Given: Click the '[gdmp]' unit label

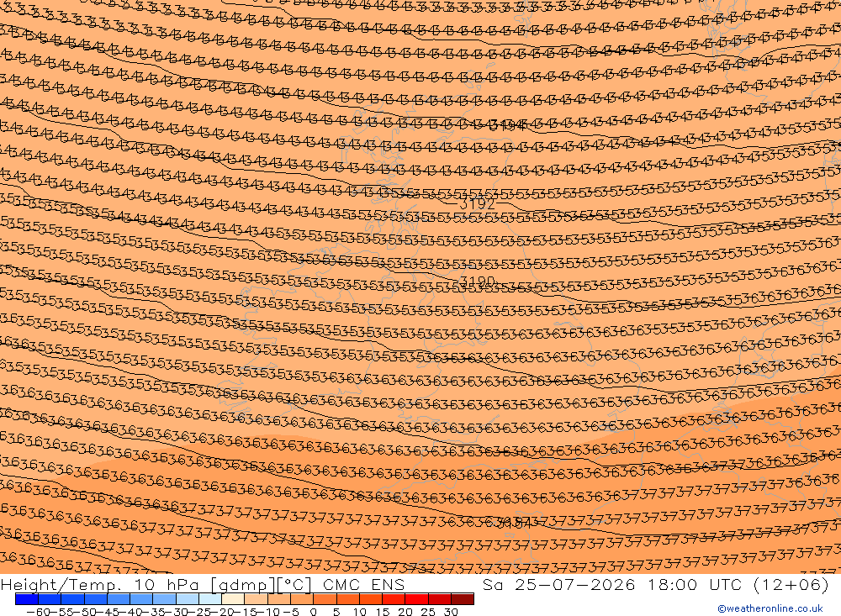Looking at the screenshot, I should [243, 585].
